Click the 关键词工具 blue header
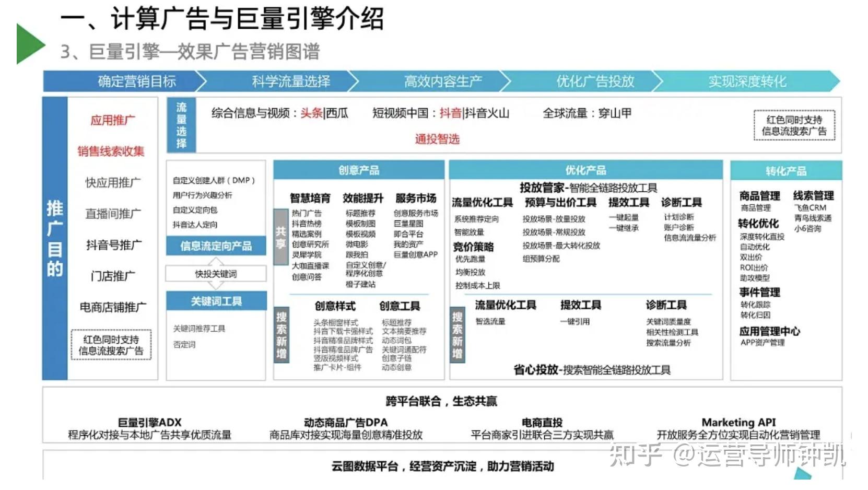The image size is (868, 490). [216, 301]
